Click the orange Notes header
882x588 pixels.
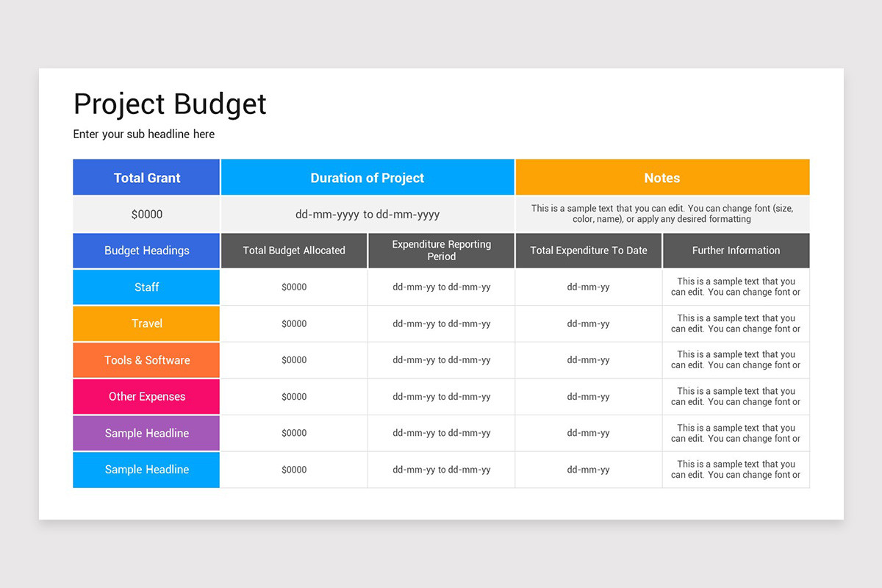pos(661,177)
